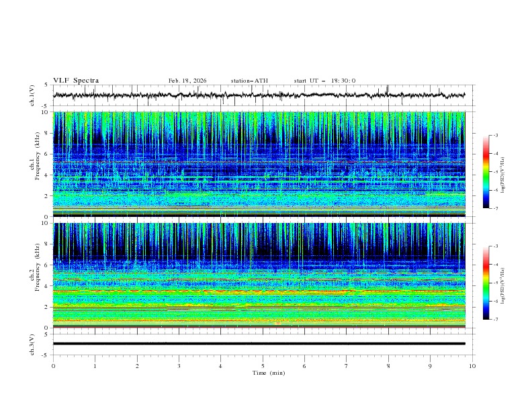This screenshot has width=532, height=411.
Task: Click time axis tick label "10"
Action: tap(472, 366)
